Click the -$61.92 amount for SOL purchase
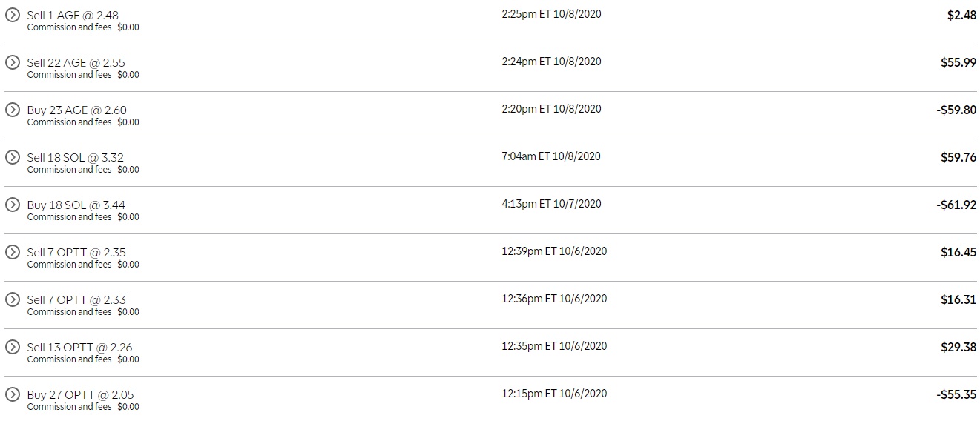 point(956,205)
